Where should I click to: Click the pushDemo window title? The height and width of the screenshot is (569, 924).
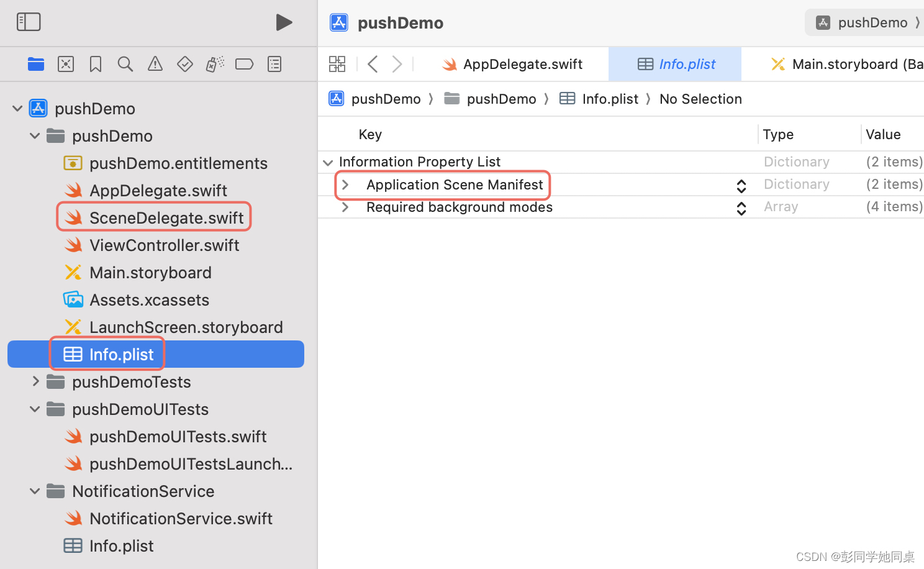(x=401, y=23)
